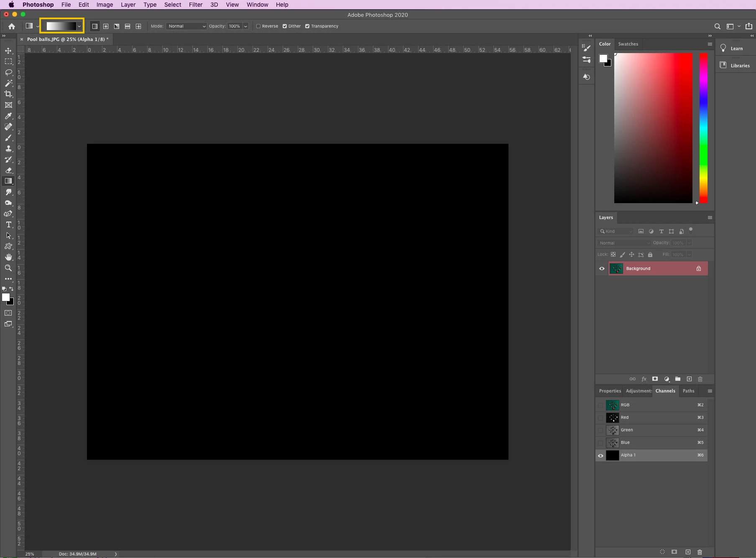
Task: Toggle Quick Mask mode
Action: point(8,313)
